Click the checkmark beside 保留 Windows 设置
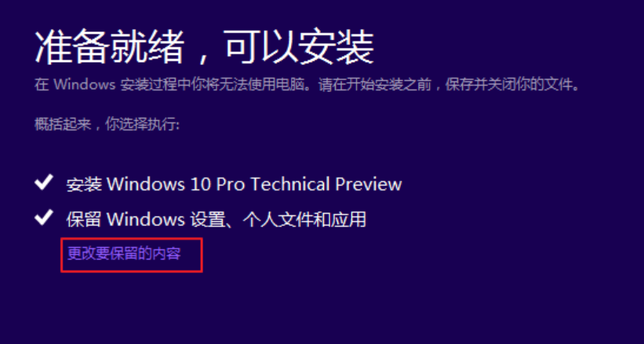This screenshot has width=644, height=344. [44, 218]
